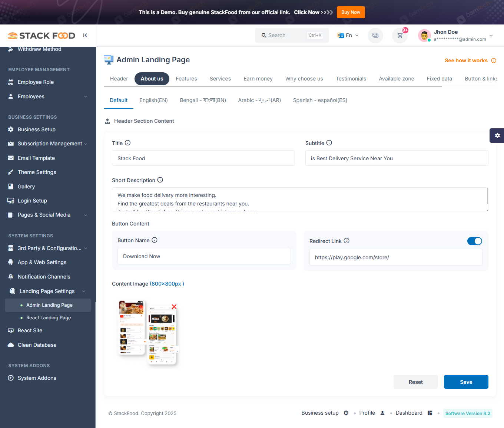Expand Pages & Social Media submenu
This screenshot has width=504, height=428.
pos(86,215)
